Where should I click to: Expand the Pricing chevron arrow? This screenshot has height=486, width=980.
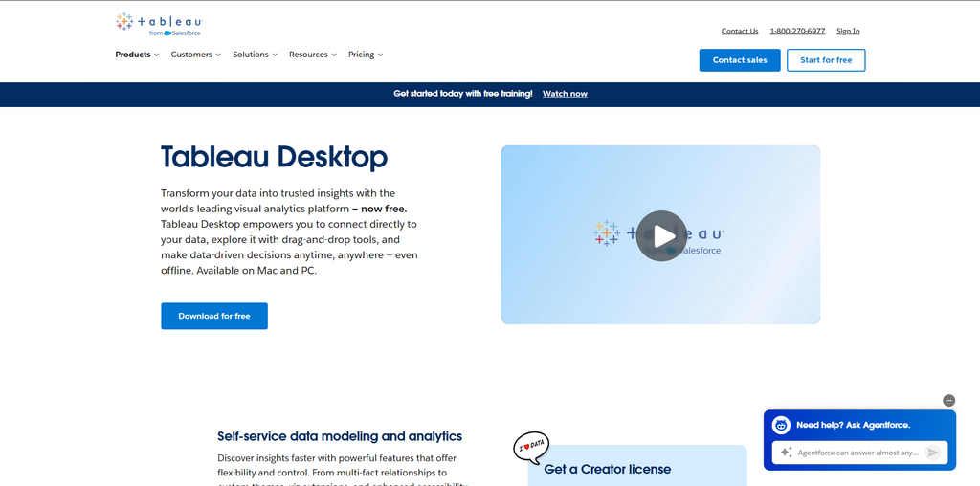(380, 55)
